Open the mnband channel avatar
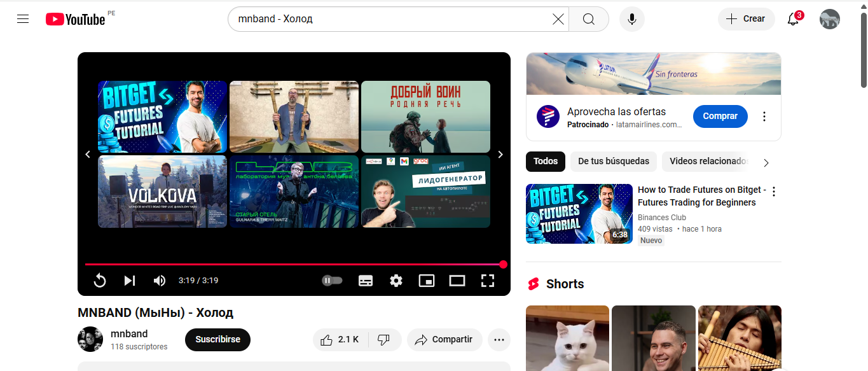The width and height of the screenshot is (868, 371). coord(90,339)
